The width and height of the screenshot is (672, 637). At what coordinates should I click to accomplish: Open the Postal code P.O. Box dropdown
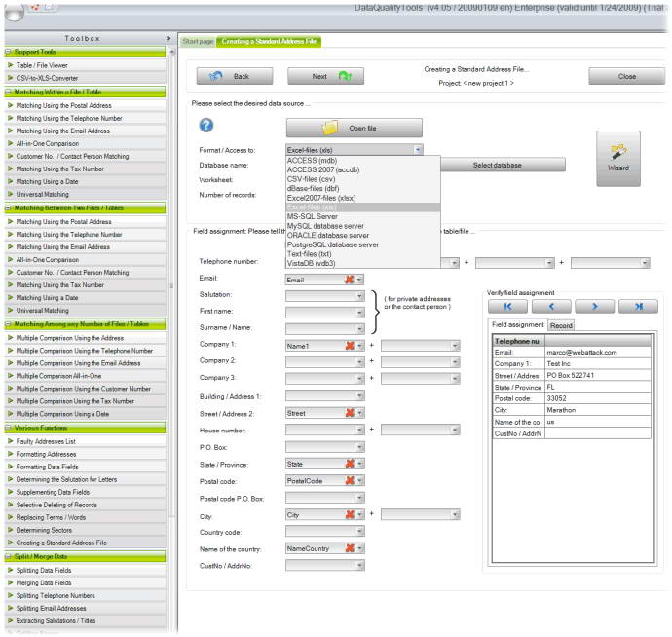(359, 498)
